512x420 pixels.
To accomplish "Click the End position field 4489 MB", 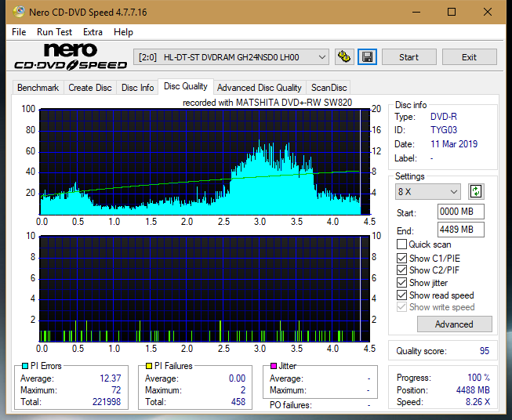I will click(x=460, y=230).
